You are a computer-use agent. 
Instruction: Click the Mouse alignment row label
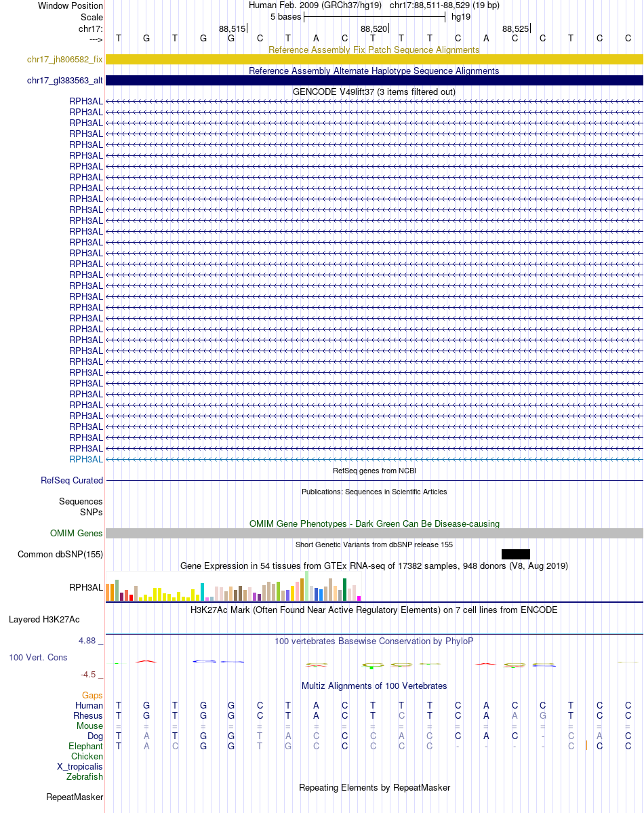[x=89, y=726]
